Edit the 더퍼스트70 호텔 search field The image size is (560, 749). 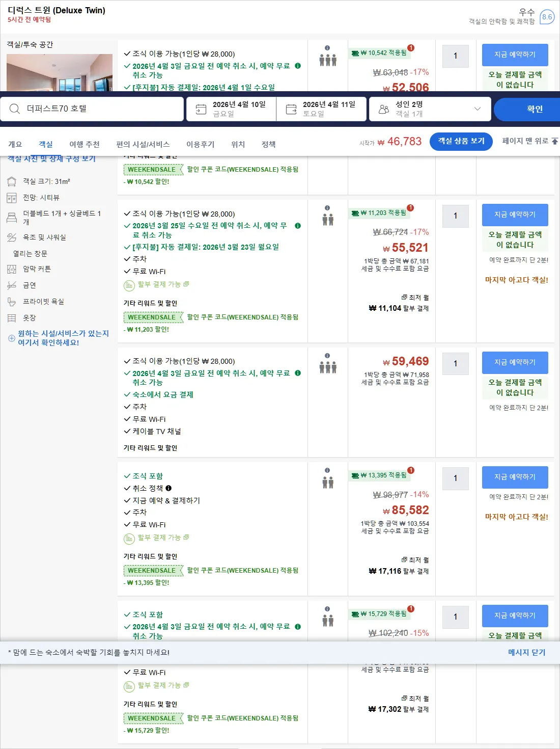(92, 109)
